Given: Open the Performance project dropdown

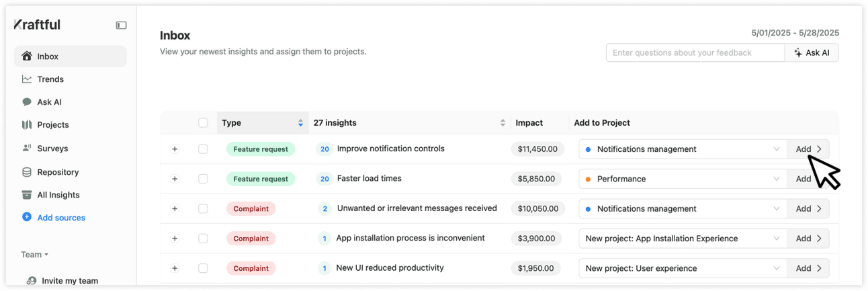Looking at the screenshot, I should click(x=682, y=179).
